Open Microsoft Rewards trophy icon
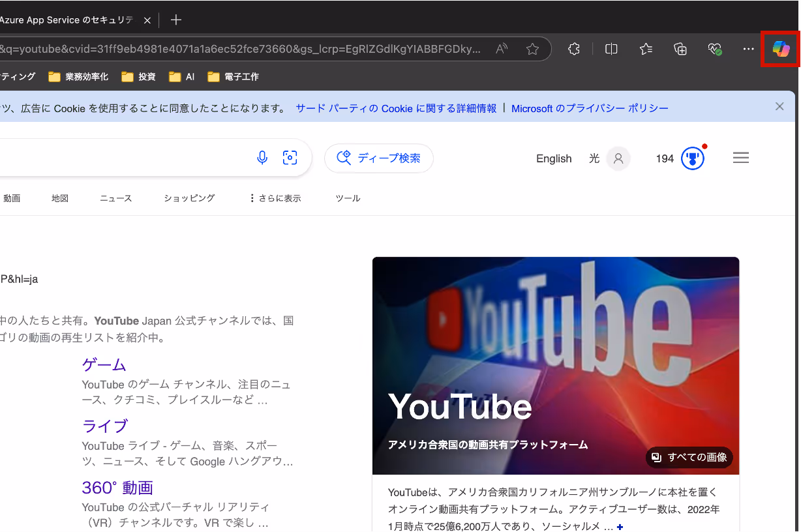The image size is (801, 532). pyautogui.click(x=693, y=158)
